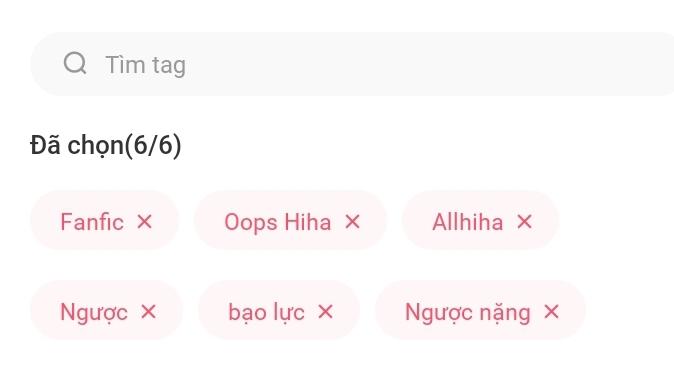
Task: Remove the Ngược nặng tag with X
Action: [551, 312]
